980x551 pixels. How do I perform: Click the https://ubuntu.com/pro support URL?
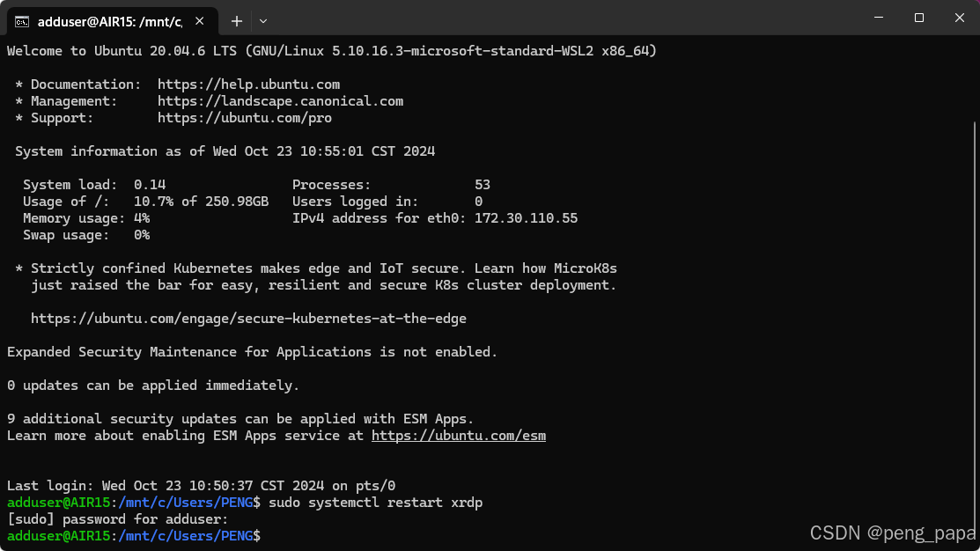[245, 118]
